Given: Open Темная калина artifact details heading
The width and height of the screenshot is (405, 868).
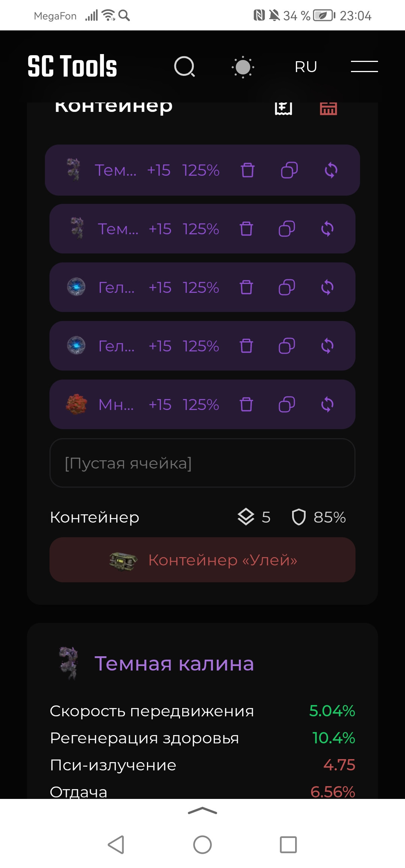Looking at the screenshot, I should [174, 663].
